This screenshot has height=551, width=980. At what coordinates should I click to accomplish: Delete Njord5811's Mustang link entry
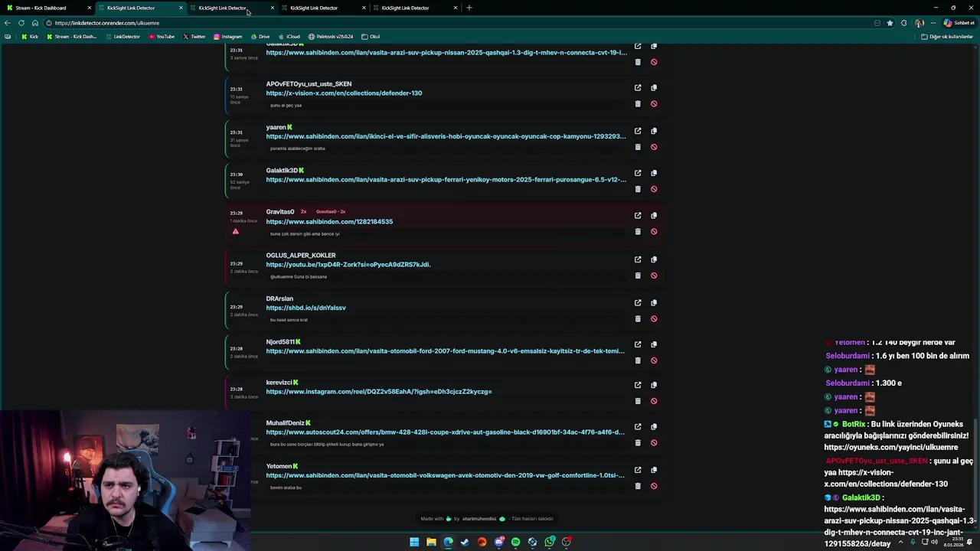638,360
